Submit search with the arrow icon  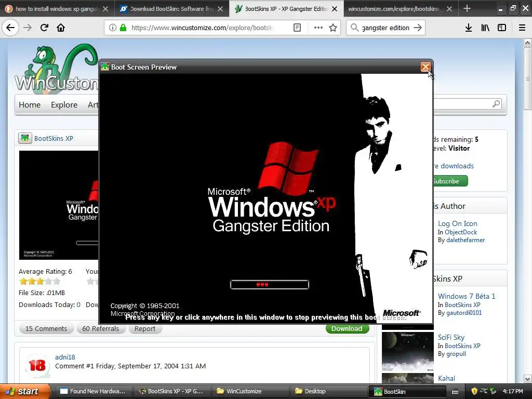[418, 28]
